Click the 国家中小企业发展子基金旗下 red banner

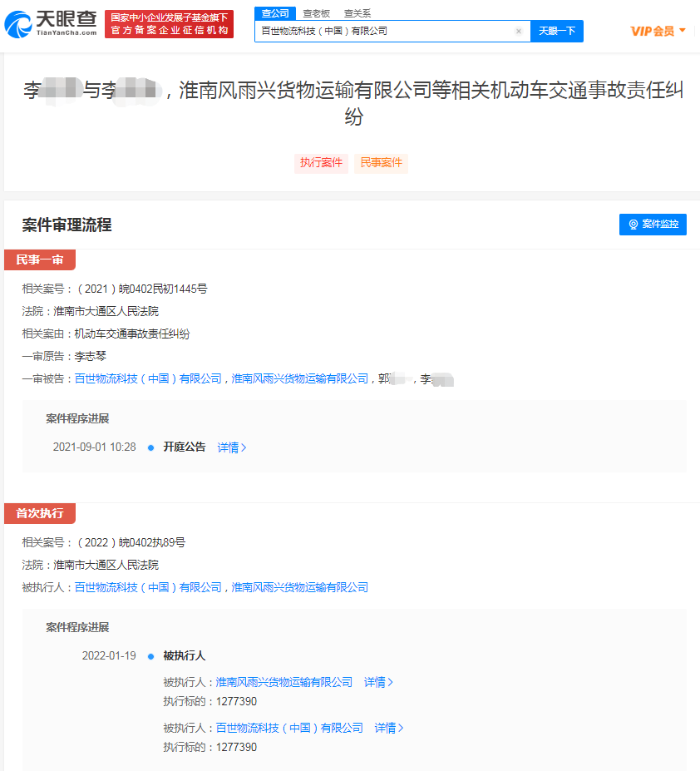tap(169, 24)
